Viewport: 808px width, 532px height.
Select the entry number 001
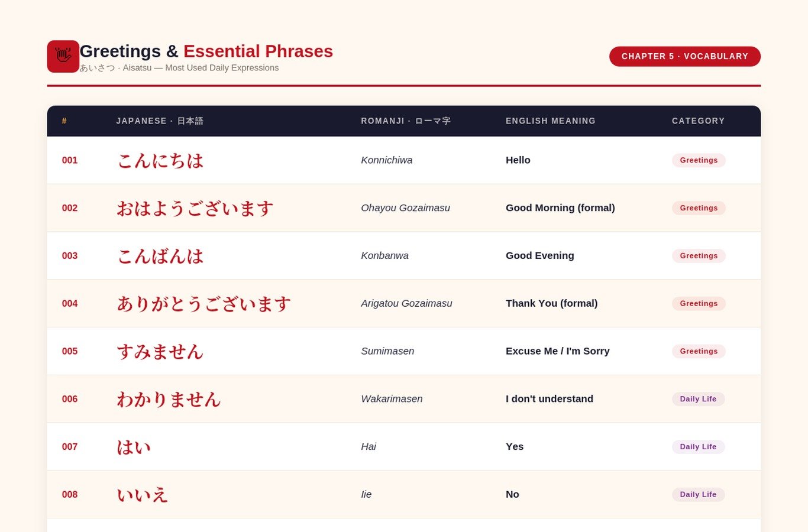coord(69,160)
